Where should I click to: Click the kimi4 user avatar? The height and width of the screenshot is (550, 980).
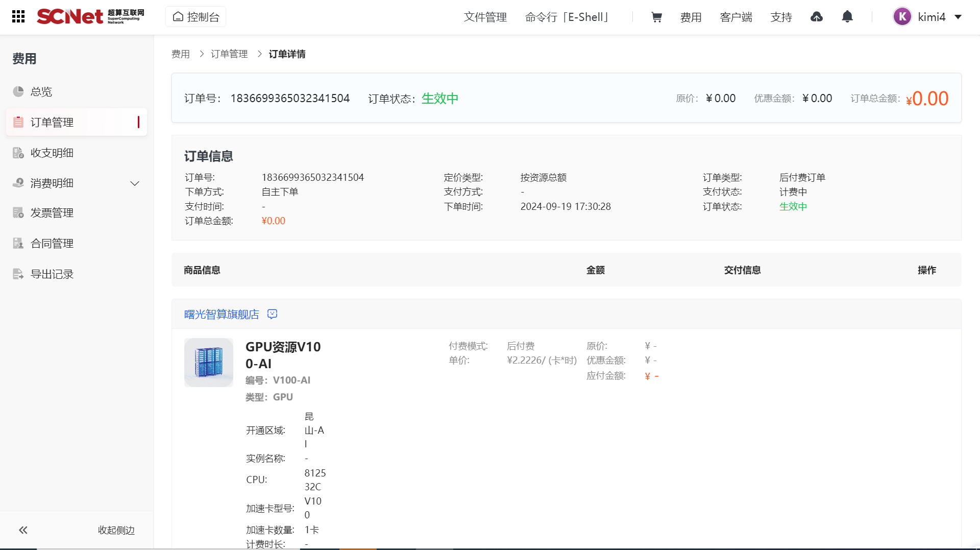click(x=902, y=17)
